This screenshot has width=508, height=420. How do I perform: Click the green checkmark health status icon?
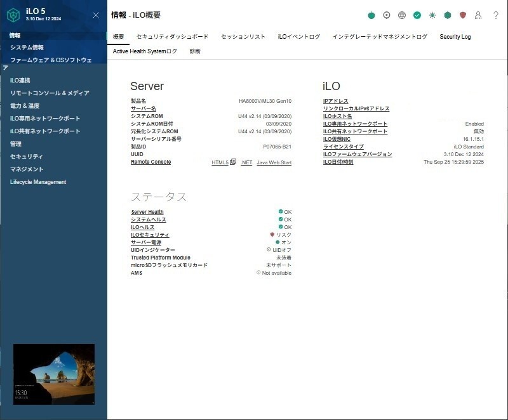pos(417,15)
